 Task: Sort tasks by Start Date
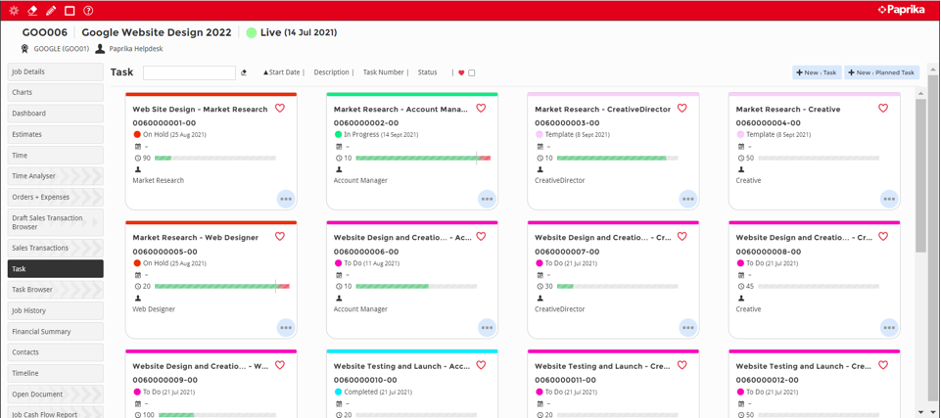coord(283,73)
